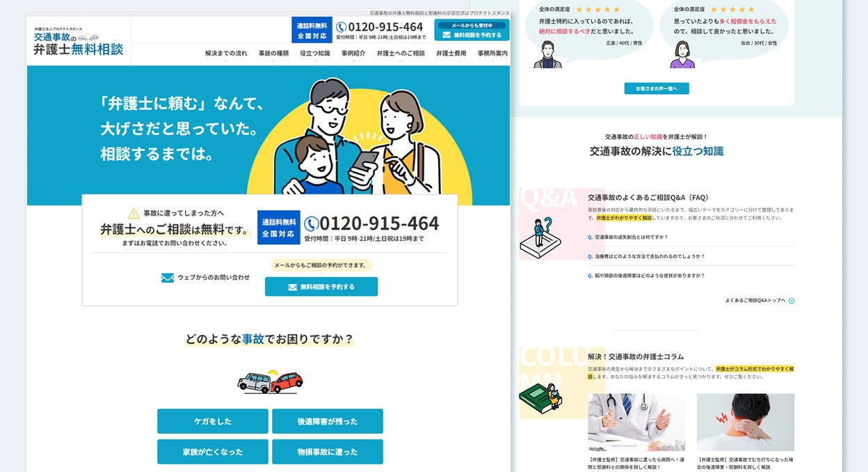The image size is (868, 472).
Task: Open the 解決までの流れ menu item
Action: [x=226, y=54]
